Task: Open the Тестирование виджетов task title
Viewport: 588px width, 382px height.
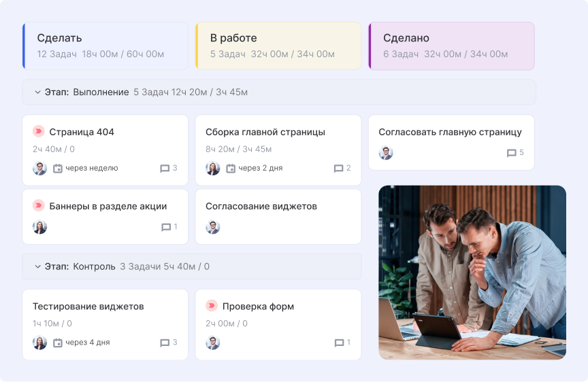Action: pos(88,307)
